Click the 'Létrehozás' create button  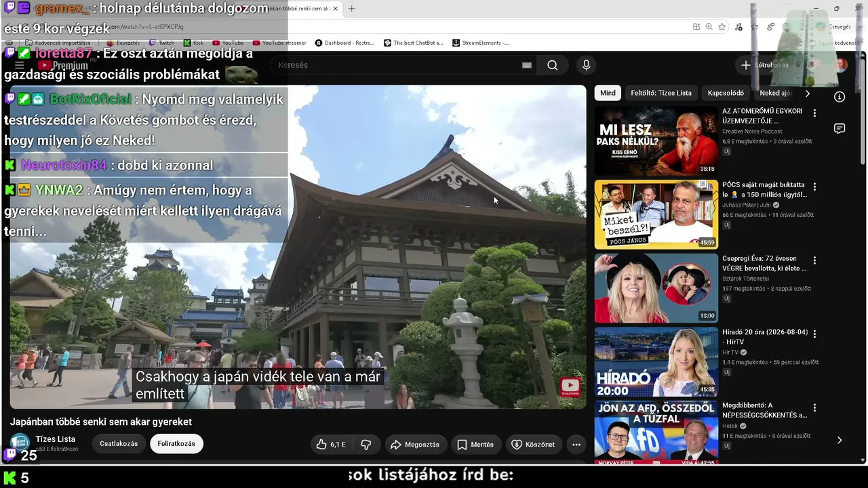coord(765,65)
